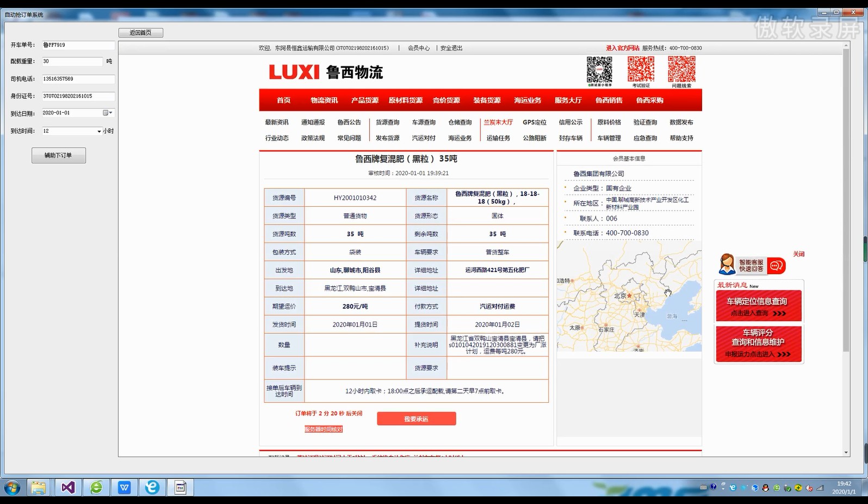Click the 开车单号 input field
This screenshot has width=868, height=504.
coord(78,45)
